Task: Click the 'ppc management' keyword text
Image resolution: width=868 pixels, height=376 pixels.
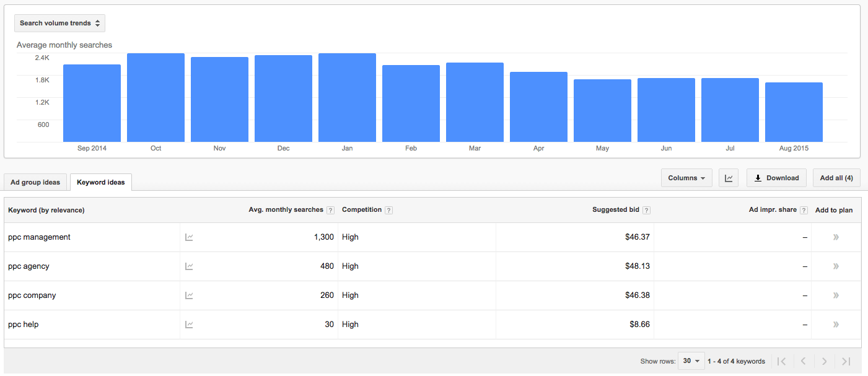Action: click(39, 237)
